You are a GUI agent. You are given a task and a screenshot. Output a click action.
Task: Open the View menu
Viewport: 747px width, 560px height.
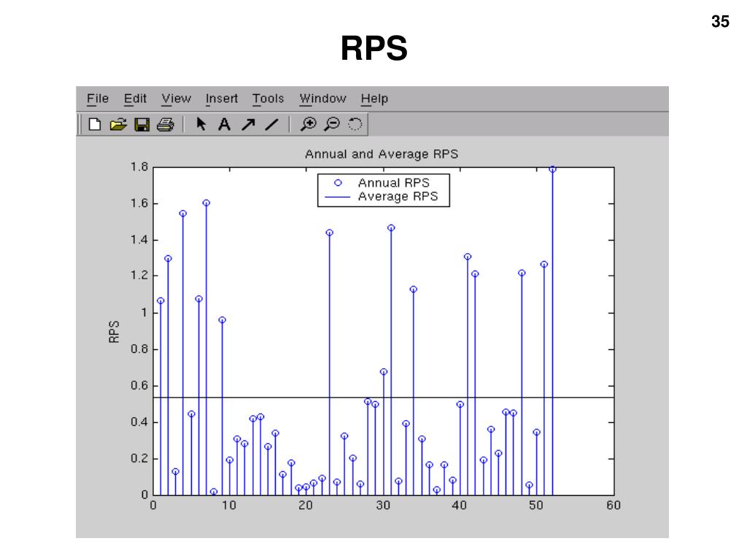(177, 98)
